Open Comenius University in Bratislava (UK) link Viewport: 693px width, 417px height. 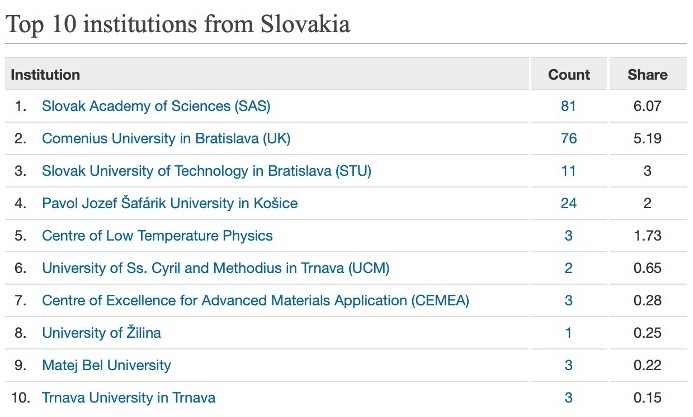pos(166,138)
